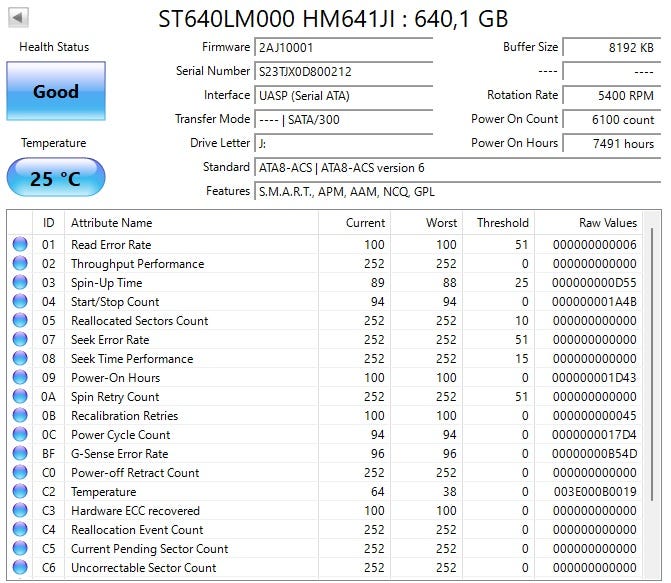
Task: Click the status icon next to Power-On Hours
Action: pos(20,378)
